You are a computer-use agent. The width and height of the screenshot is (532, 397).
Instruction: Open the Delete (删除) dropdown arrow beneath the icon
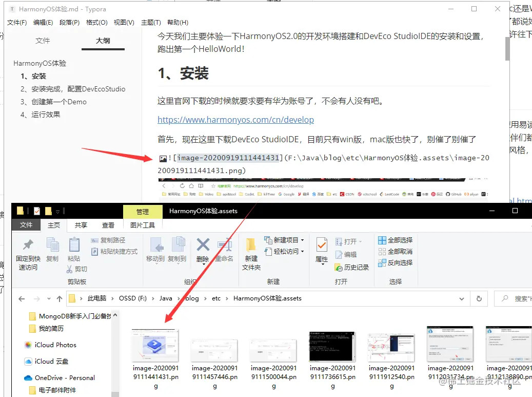[204, 264]
